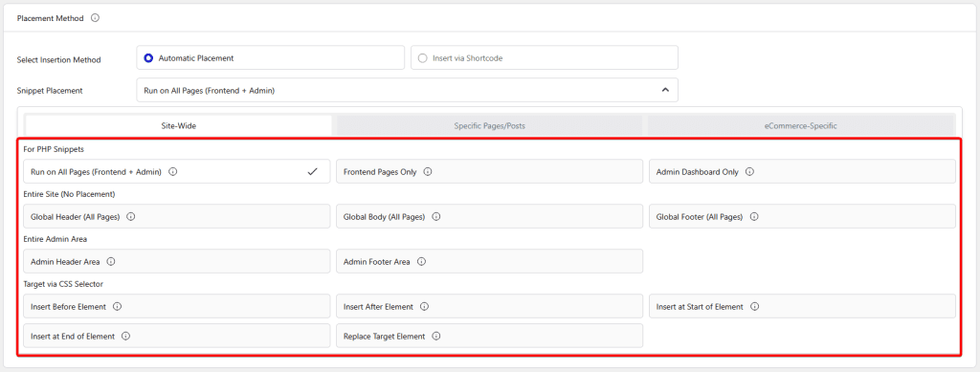Viewport: 980px width, 372px height.
Task: Choose Global Header (All Pages) placement
Action: (177, 216)
